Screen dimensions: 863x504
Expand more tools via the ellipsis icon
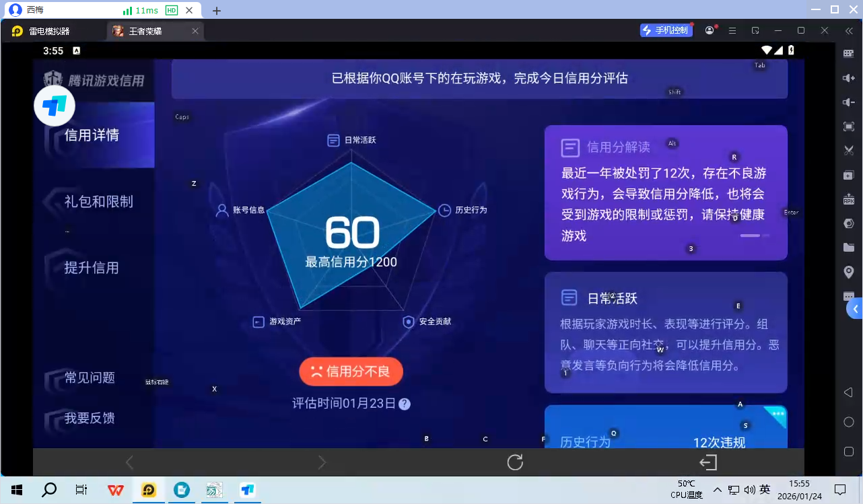coord(849,296)
